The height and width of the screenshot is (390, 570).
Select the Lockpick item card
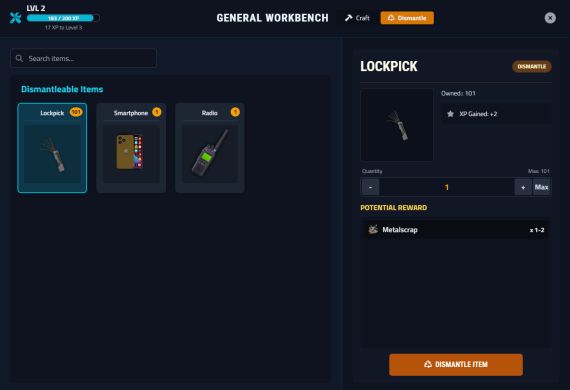(x=52, y=148)
